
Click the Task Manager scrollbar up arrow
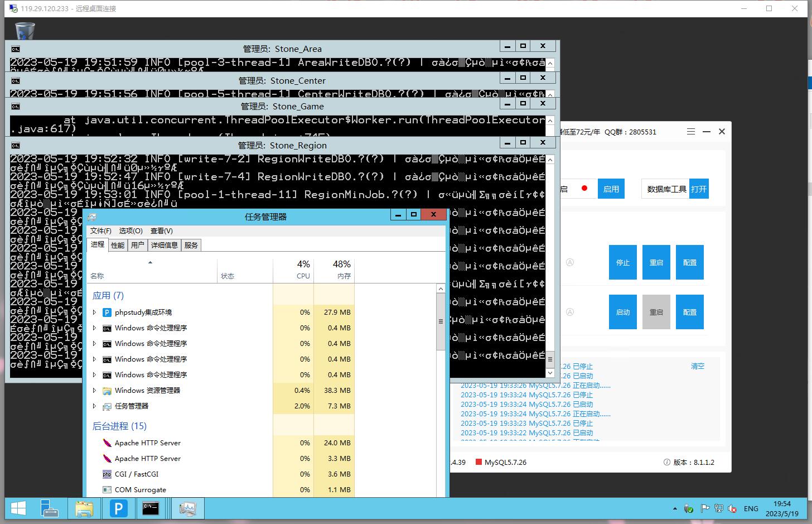[441, 289]
